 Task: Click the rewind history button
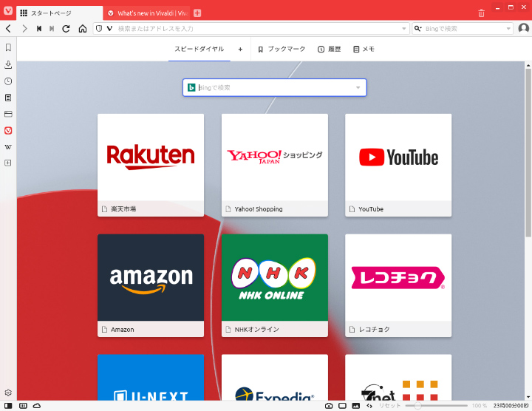[39, 29]
